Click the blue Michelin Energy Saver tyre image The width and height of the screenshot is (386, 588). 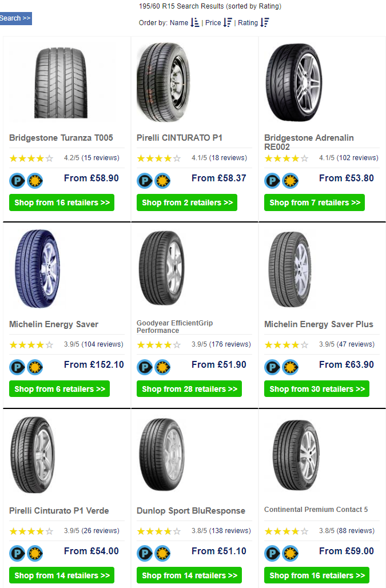point(38,268)
